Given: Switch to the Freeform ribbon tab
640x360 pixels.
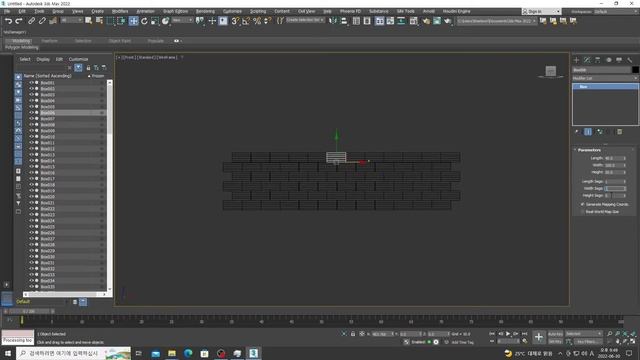Looking at the screenshot, I should (49, 41).
